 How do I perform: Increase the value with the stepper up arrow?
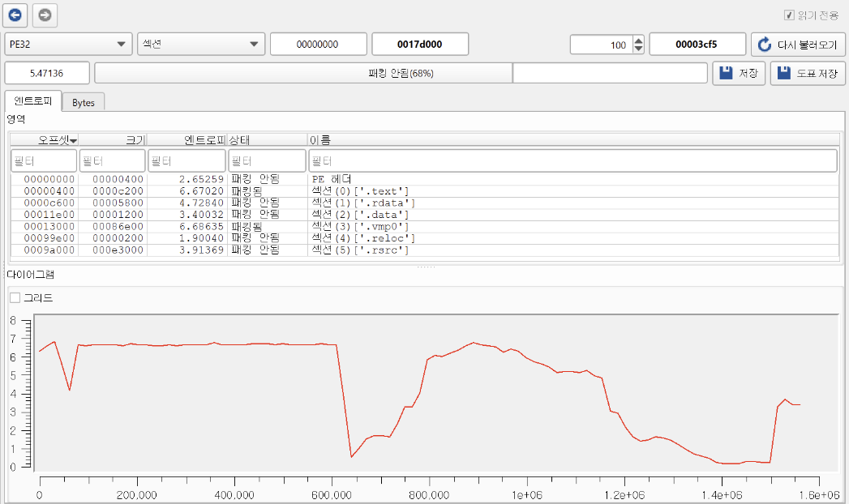638,40
